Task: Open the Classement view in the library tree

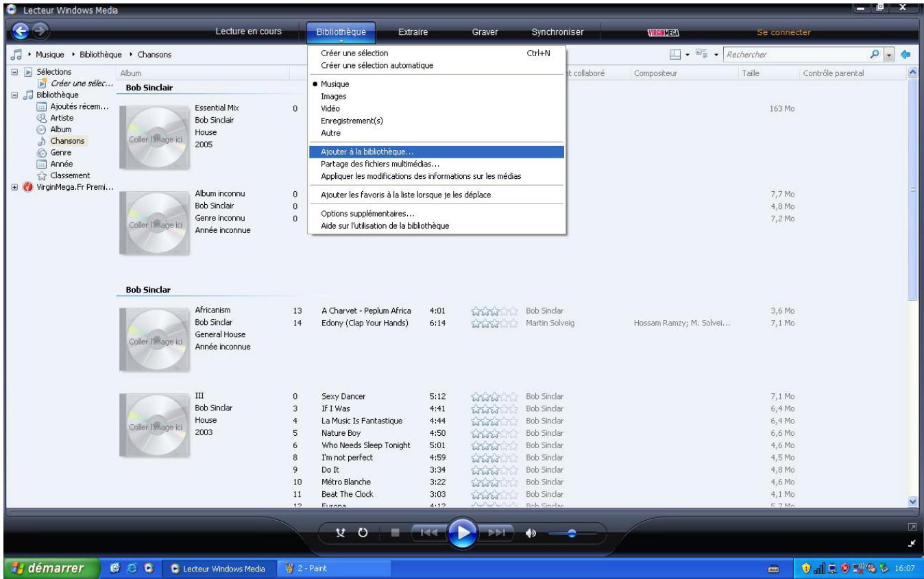Action: pos(62,175)
